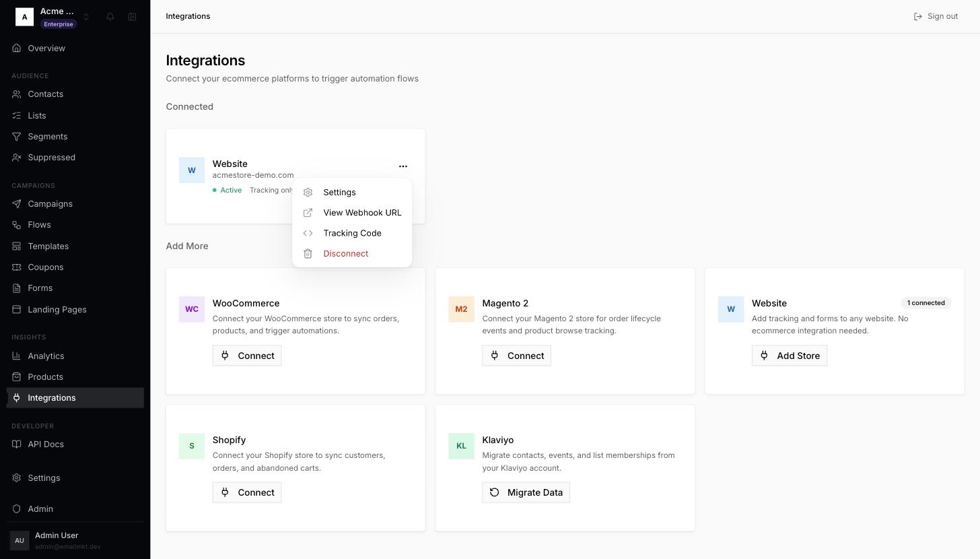Click Migrate Data for Klaviyo
The height and width of the screenshot is (559, 980).
pyautogui.click(x=526, y=492)
